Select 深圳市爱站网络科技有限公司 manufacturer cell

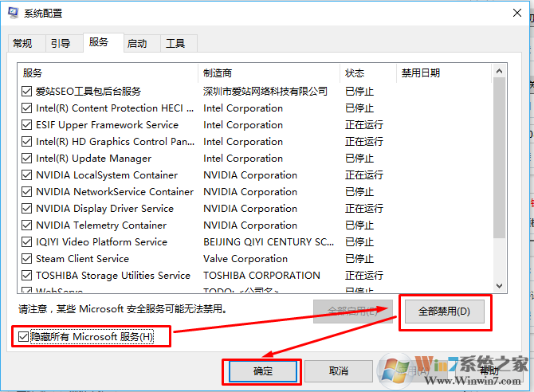pyautogui.click(x=265, y=92)
